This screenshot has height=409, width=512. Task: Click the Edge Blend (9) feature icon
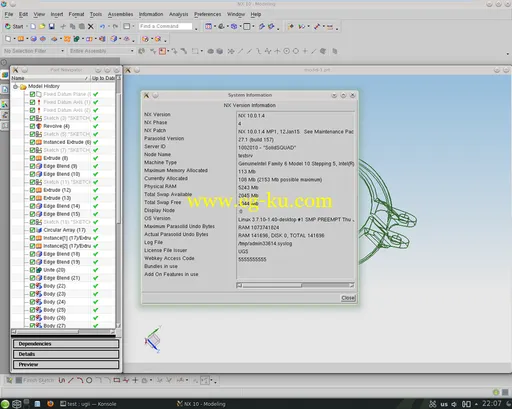(39, 166)
